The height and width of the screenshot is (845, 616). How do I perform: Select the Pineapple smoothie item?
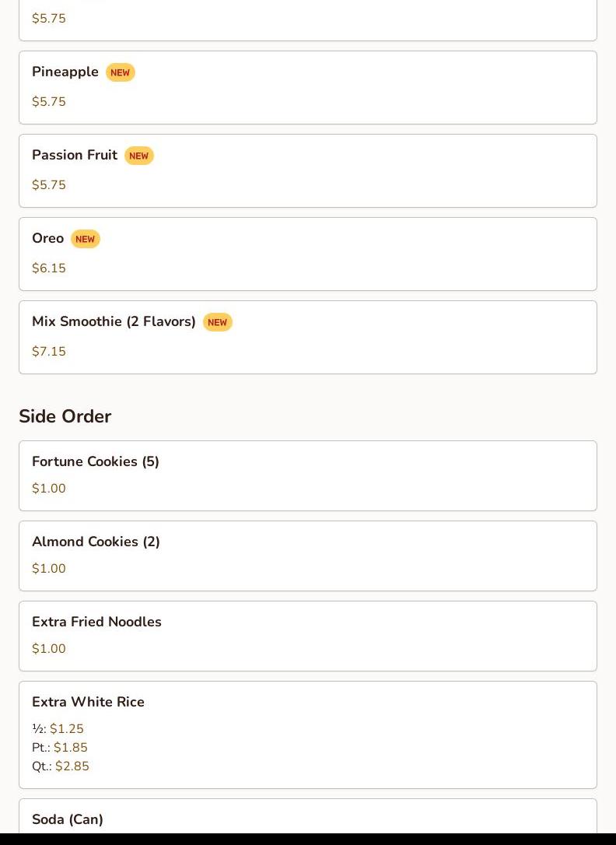(65, 72)
